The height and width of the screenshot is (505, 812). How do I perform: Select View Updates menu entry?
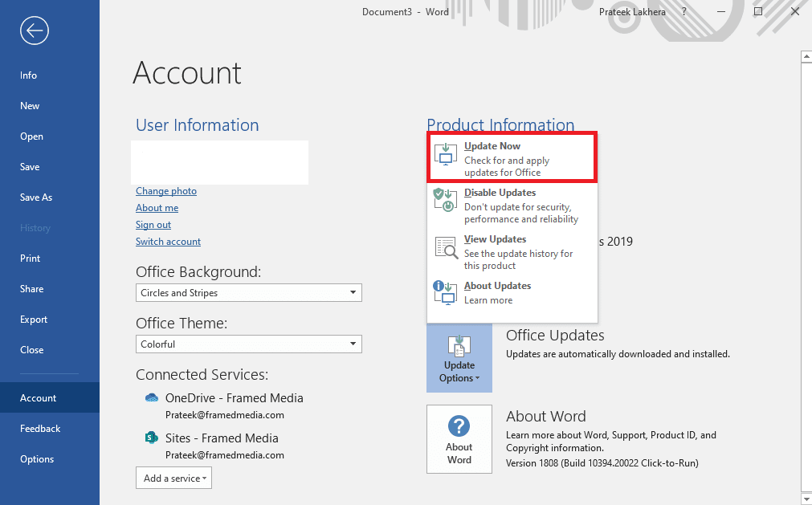tap(512, 252)
